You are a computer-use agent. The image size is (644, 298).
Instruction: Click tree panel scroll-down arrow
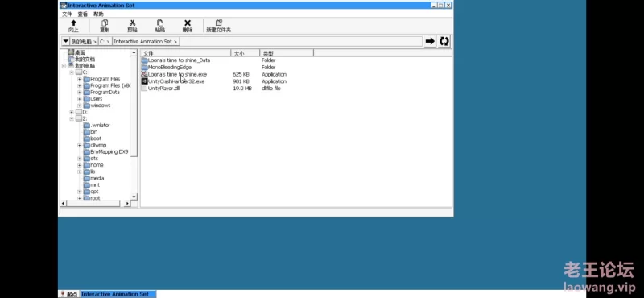pyautogui.click(x=134, y=197)
